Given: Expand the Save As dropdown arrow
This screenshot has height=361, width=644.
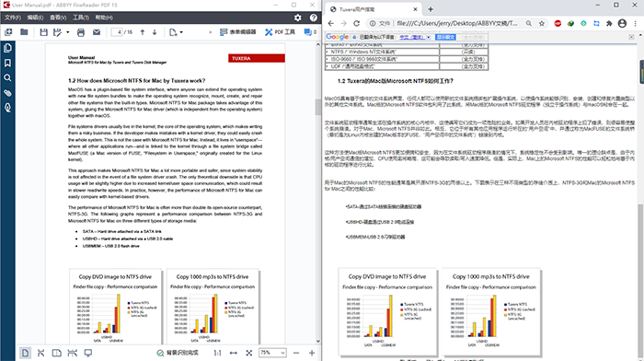Looking at the screenshot, I should click(x=68, y=32).
